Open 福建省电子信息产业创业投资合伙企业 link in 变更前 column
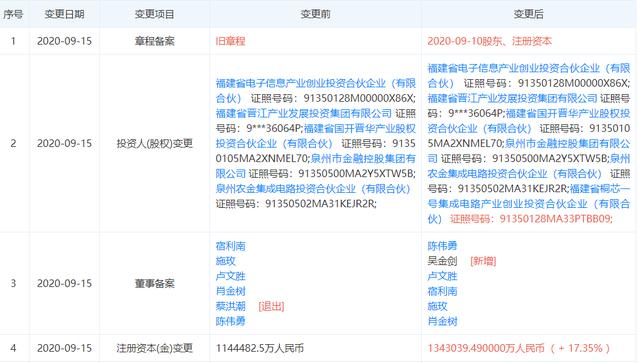 [x=316, y=91]
